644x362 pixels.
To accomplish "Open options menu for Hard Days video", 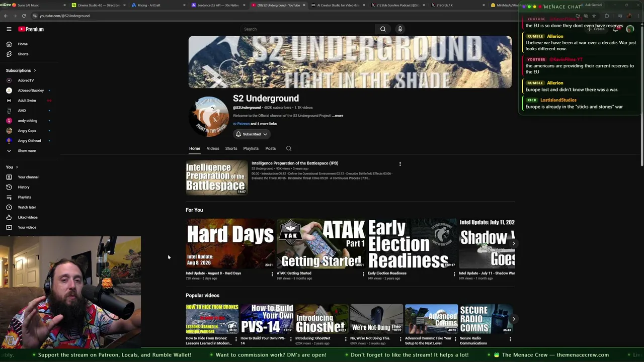I will (x=272, y=274).
